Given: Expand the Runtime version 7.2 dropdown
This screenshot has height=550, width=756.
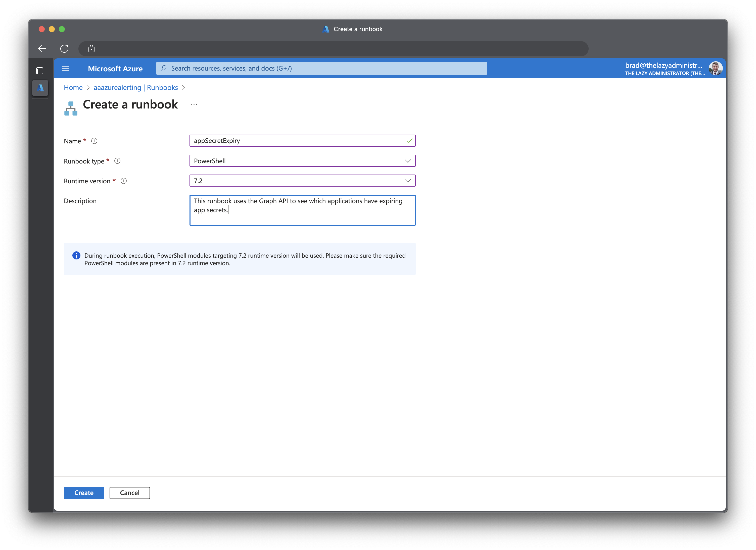Looking at the screenshot, I should tap(302, 181).
